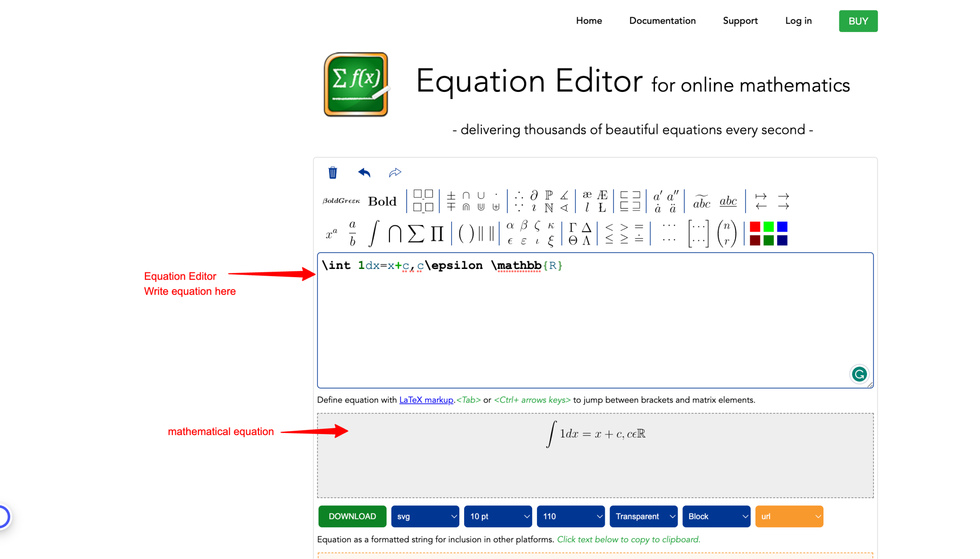Insert an integral symbol from the toolbar
This screenshot has width=980, height=559.
(374, 233)
